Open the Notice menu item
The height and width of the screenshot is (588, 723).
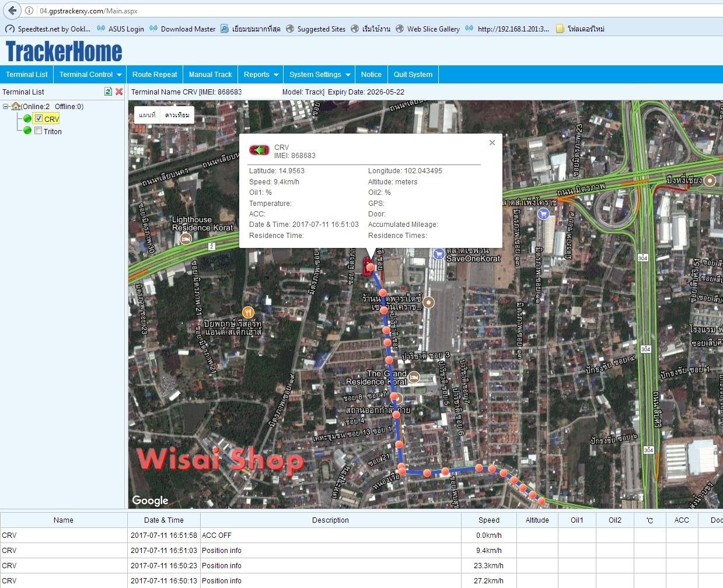coord(371,74)
